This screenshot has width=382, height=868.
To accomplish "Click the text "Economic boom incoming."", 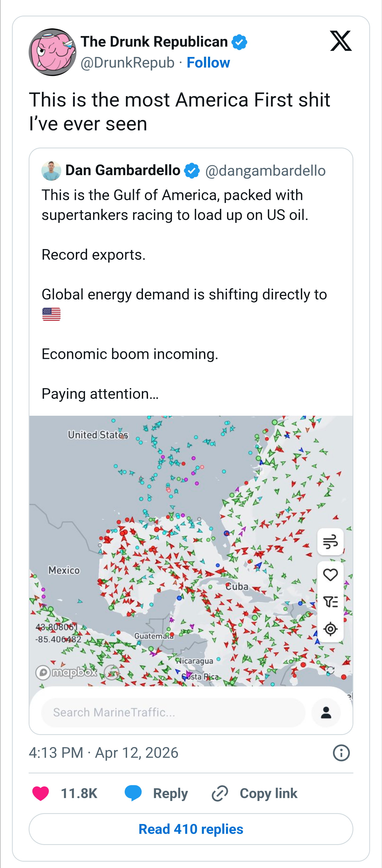I will 130,354.
